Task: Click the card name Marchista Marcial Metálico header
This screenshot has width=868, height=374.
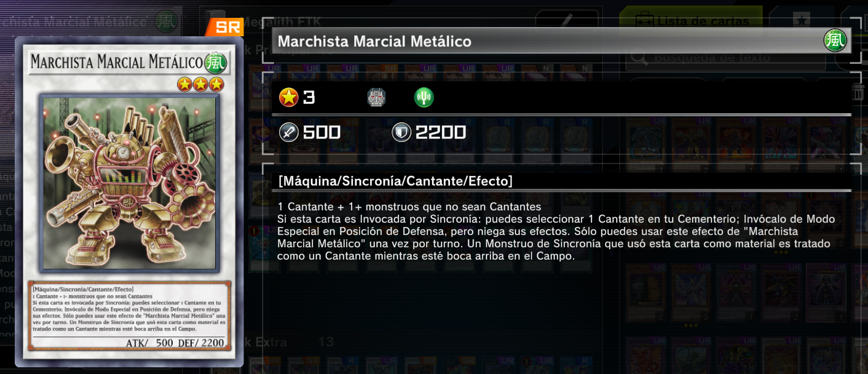Action: [x=374, y=41]
